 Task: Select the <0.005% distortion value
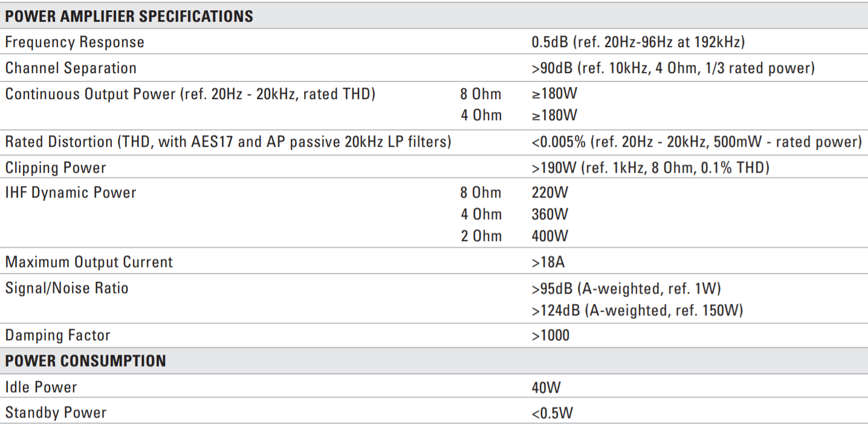[x=696, y=142]
